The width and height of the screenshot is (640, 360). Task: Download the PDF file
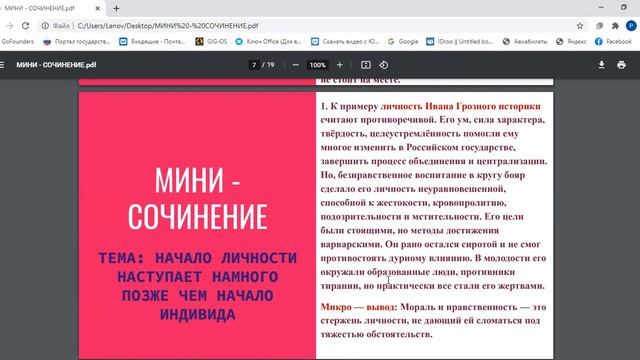tap(601, 65)
